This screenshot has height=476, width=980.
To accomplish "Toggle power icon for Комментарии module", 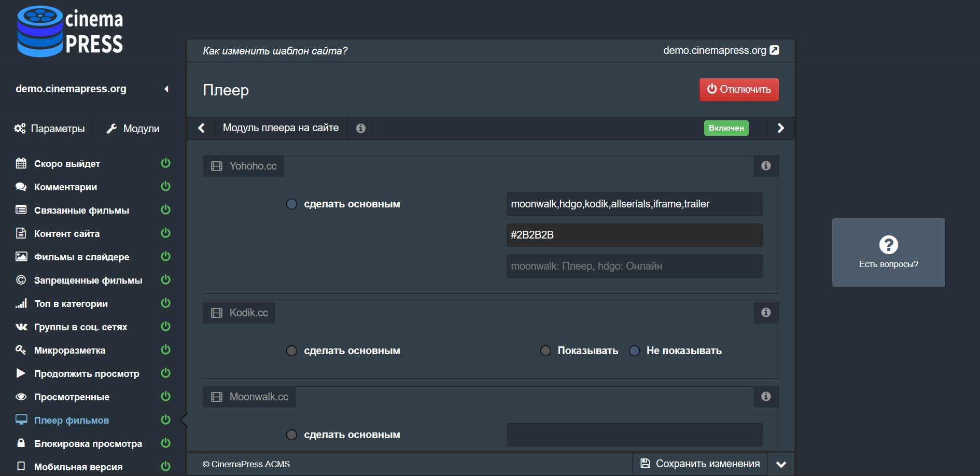I will point(165,187).
